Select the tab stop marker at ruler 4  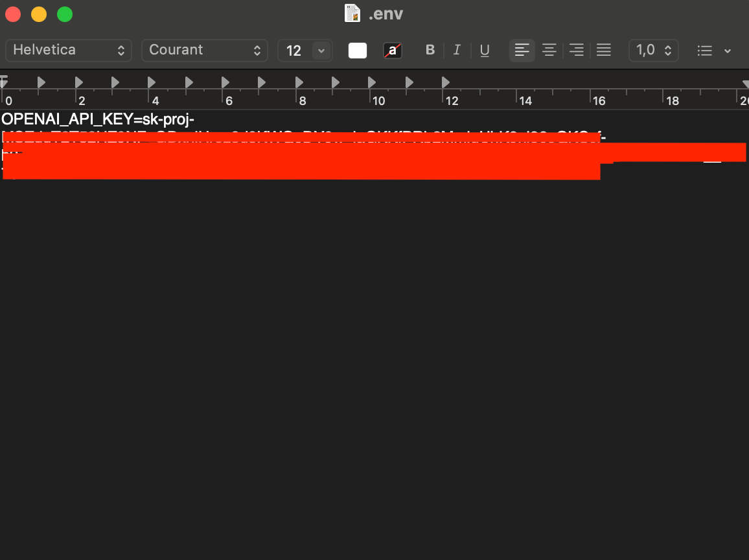pyautogui.click(x=152, y=82)
